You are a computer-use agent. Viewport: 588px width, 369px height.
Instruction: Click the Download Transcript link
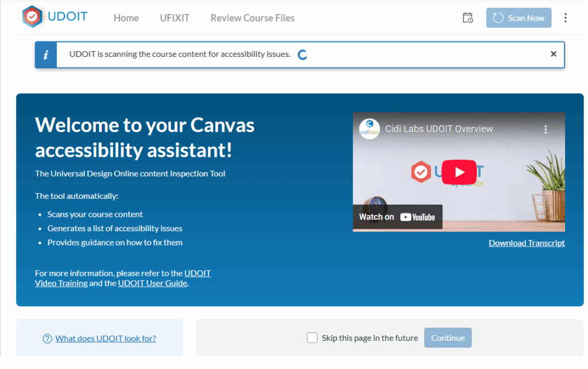click(x=527, y=243)
